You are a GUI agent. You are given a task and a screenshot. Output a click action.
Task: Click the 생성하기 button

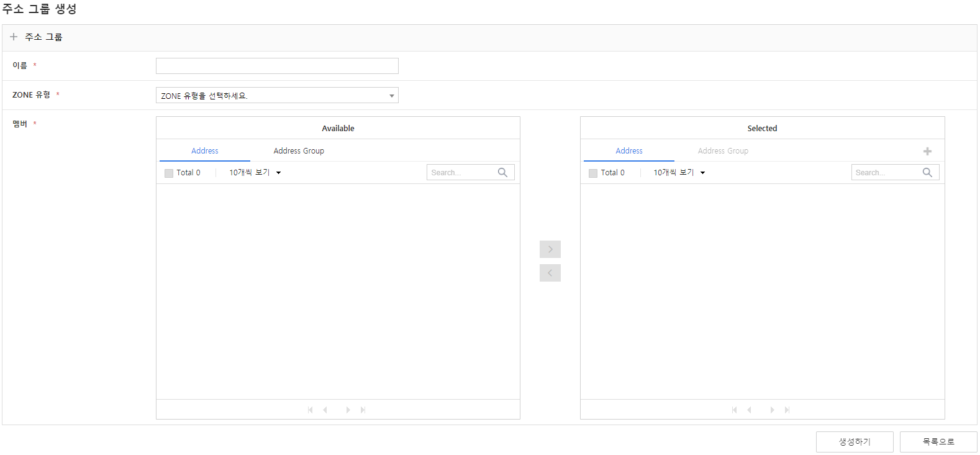click(x=855, y=442)
